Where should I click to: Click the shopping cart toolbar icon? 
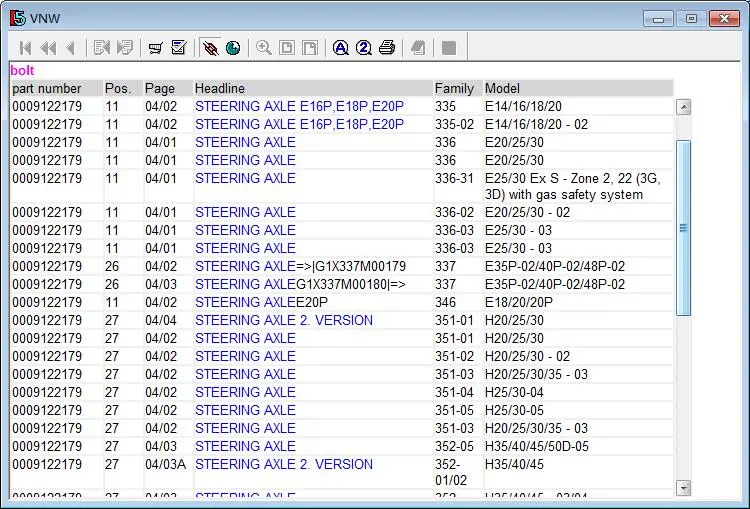pyautogui.click(x=155, y=48)
